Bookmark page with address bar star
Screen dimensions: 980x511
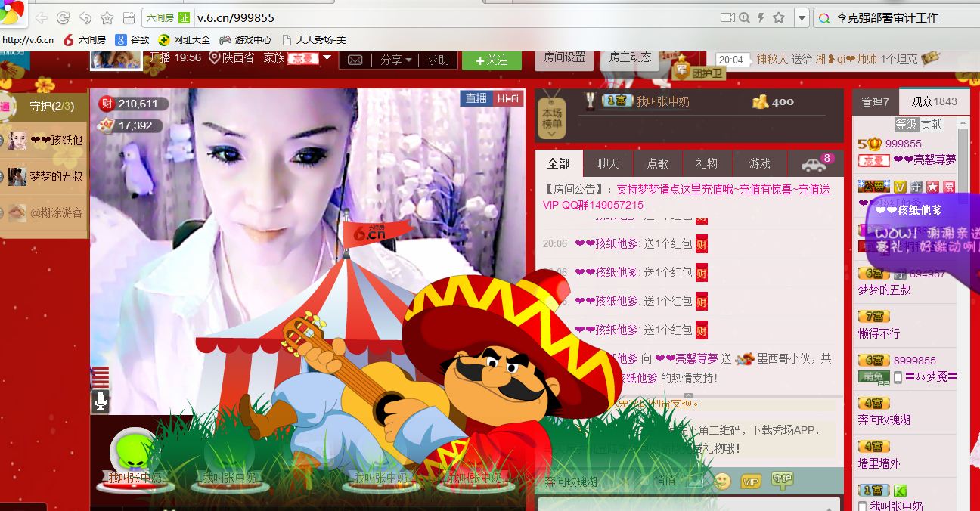click(x=779, y=18)
